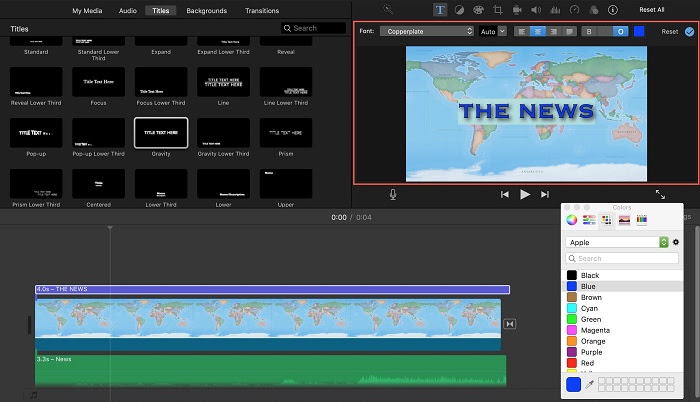Pick a screen color with the eyedropper
The image size is (700, 402).
tap(589, 384)
